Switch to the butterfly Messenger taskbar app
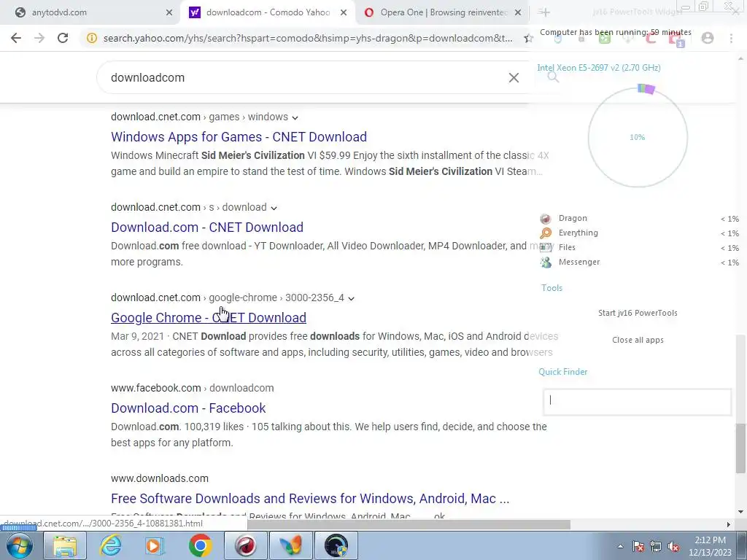Screen dimensions: 747x560 pos(290,545)
